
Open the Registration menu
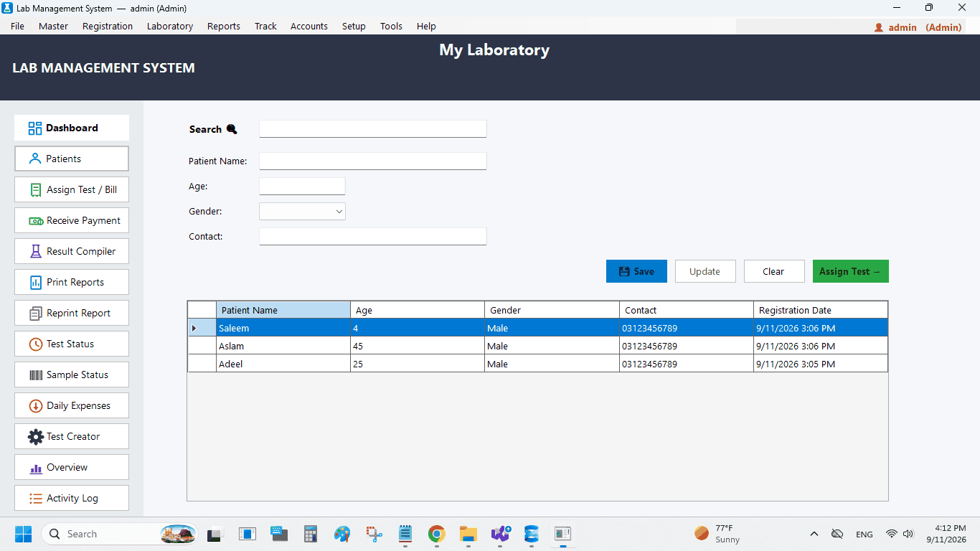point(108,26)
